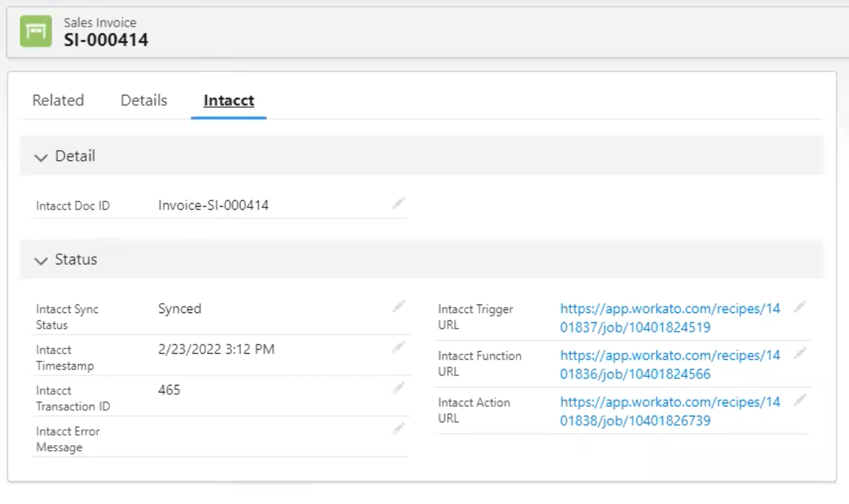Collapse the Status section

(x=41, y=260)
